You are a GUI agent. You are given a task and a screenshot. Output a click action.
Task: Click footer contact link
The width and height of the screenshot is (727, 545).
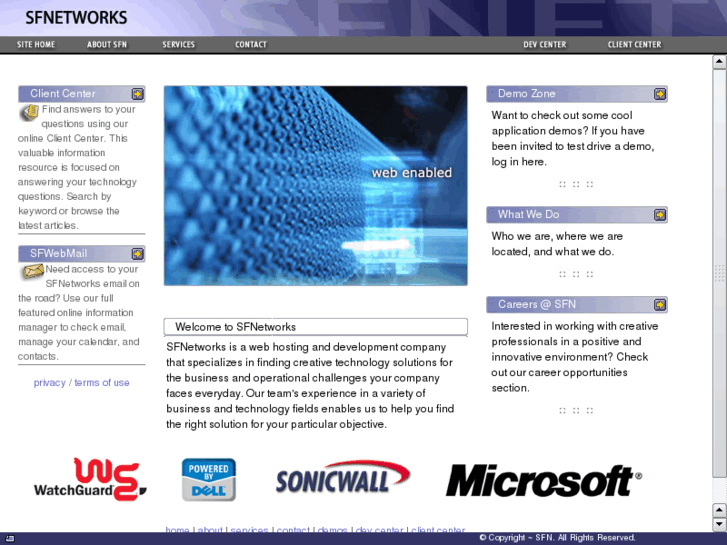[x=293, y=530]
